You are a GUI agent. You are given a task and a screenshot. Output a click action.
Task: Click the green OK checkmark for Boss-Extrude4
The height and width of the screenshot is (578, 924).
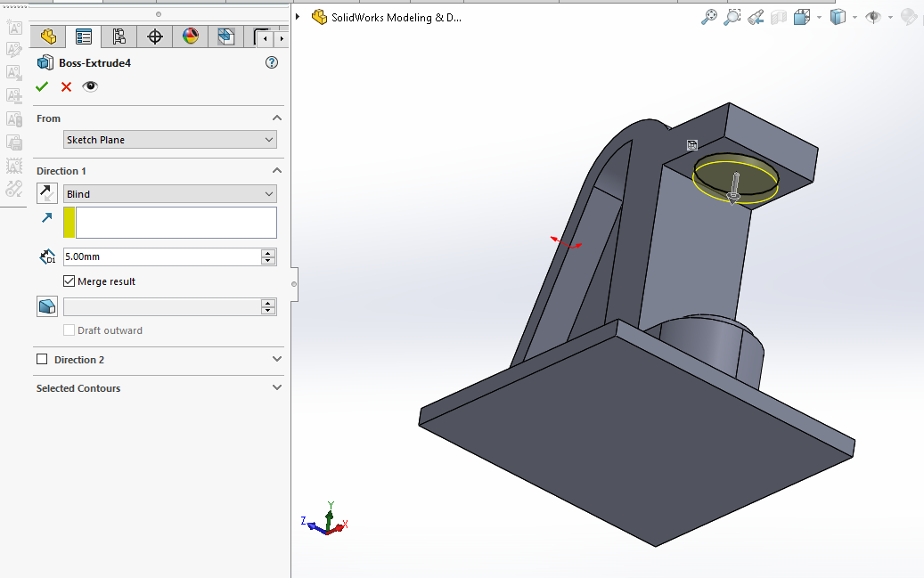click(x=42, y=86)
